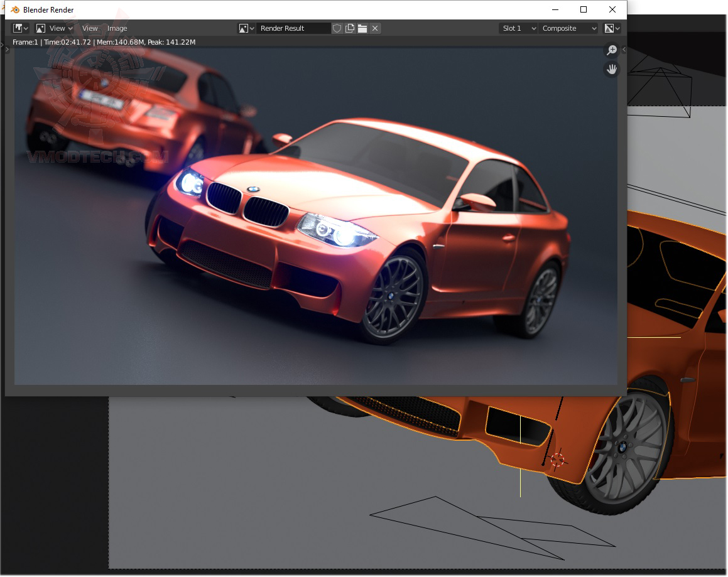Close the Blender Render window
The image size is (728, 577).
612,10
